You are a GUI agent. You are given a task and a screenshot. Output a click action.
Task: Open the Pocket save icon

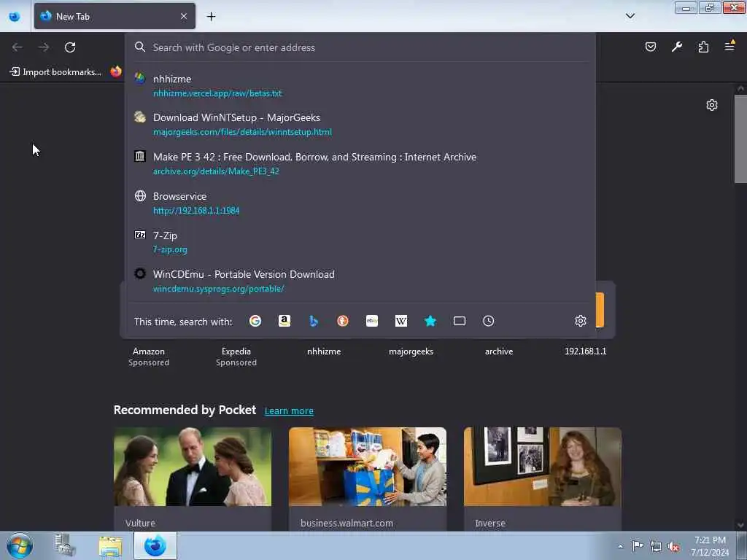650,47
